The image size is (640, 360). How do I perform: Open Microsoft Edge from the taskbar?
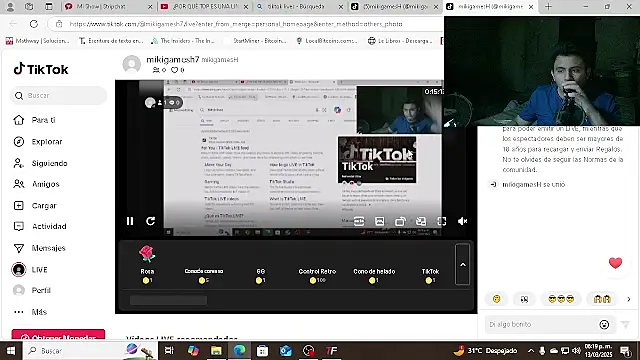click(x=240, y=351)
